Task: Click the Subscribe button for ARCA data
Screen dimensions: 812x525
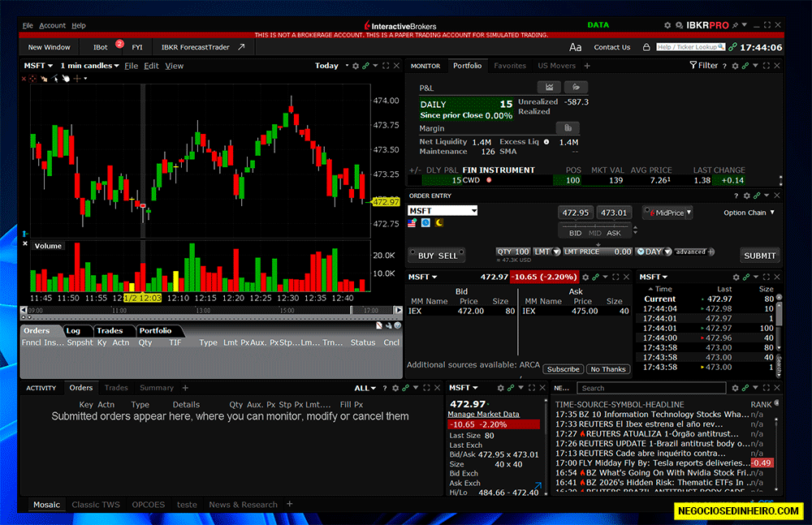Action: point(563,369)
